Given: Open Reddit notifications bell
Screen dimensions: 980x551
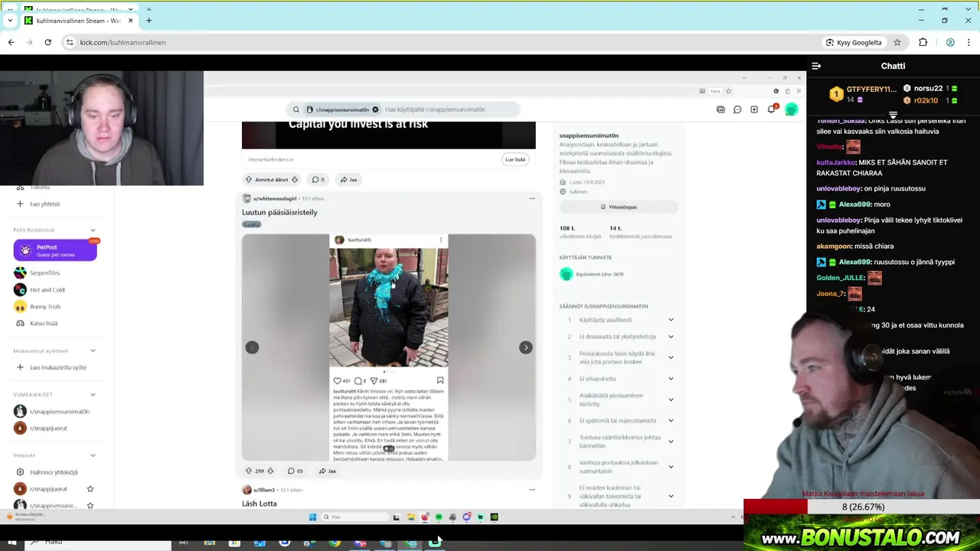Looking at the screenshot, I should [x=772, y=109].
